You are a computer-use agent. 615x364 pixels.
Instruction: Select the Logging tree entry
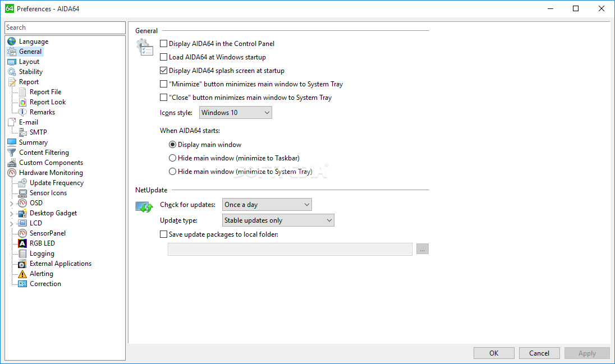(42, 254)
